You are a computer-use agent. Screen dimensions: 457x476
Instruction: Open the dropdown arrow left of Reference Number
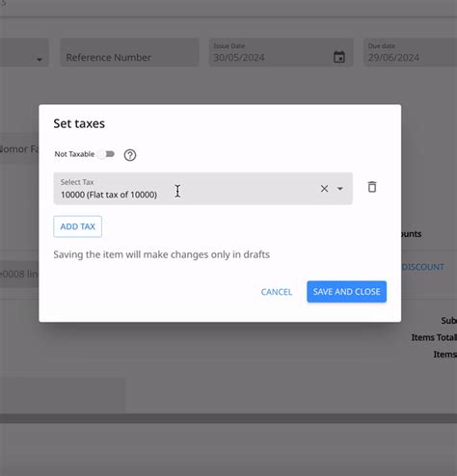40,60
